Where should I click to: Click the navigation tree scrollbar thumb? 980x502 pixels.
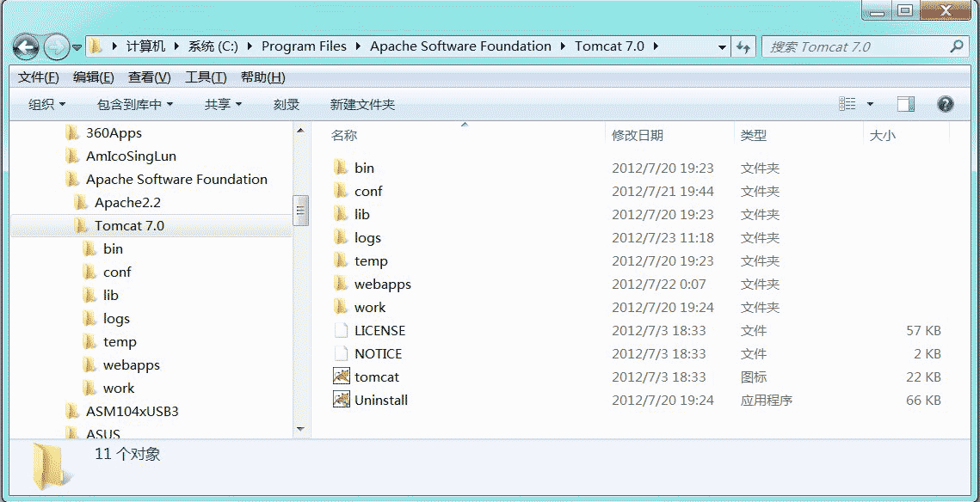click(300, 211)
